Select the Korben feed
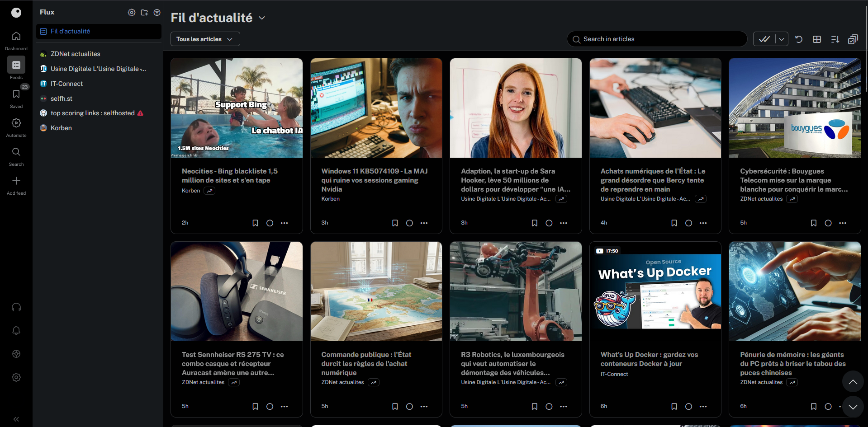 tap(61, 128)
